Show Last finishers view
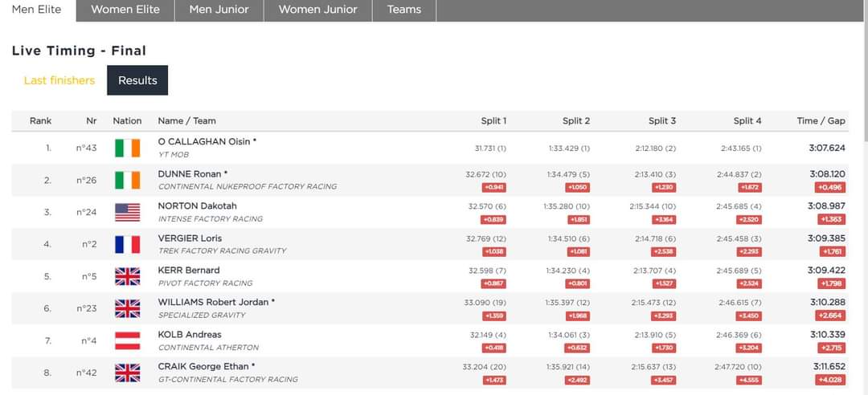Viewport: 868px width, 395px height. [x=59, y=80]
